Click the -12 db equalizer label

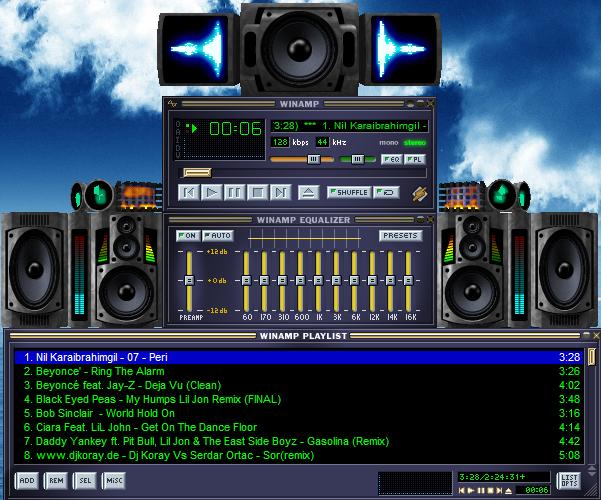point(217,311)
